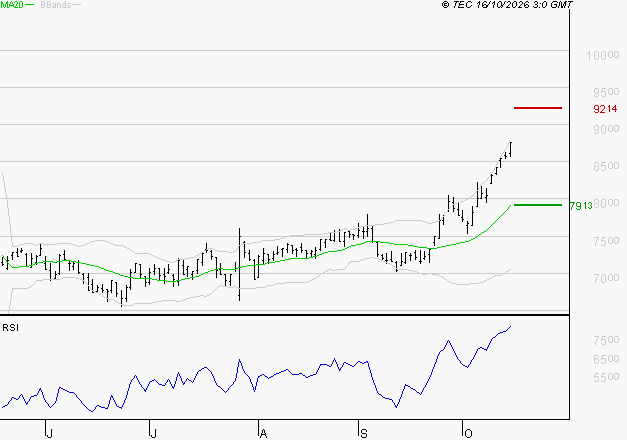Click the first J month marker
Viewport: 627px width, 440px height.
tap(49, 433)
